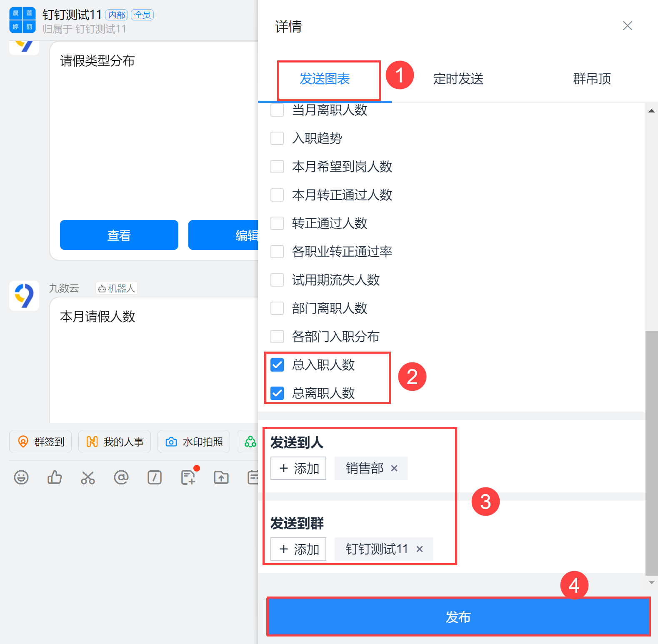Open the 我的人事 shortcut
This screenshot has width=658, height=644.
click(x=115, y=442)
